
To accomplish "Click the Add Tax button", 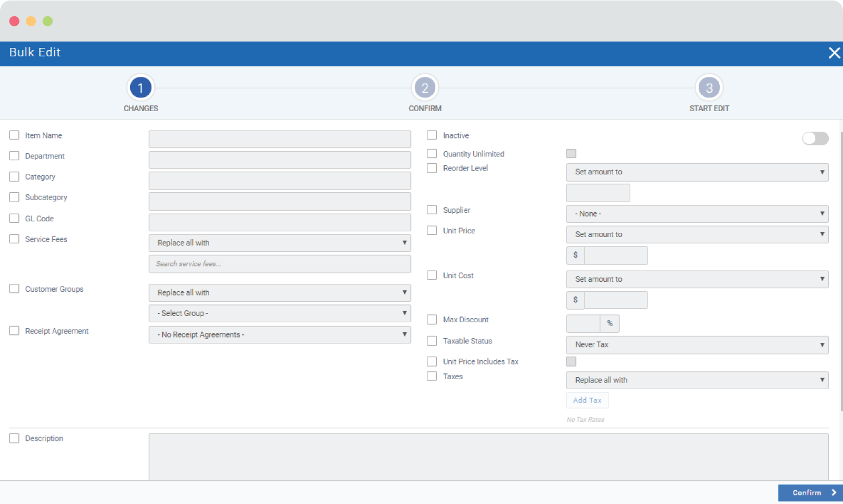I will pos(587,400).
